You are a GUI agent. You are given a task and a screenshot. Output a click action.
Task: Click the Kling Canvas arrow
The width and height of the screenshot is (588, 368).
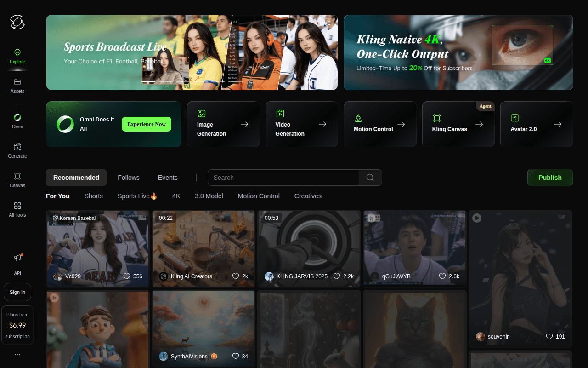point(479,124)
